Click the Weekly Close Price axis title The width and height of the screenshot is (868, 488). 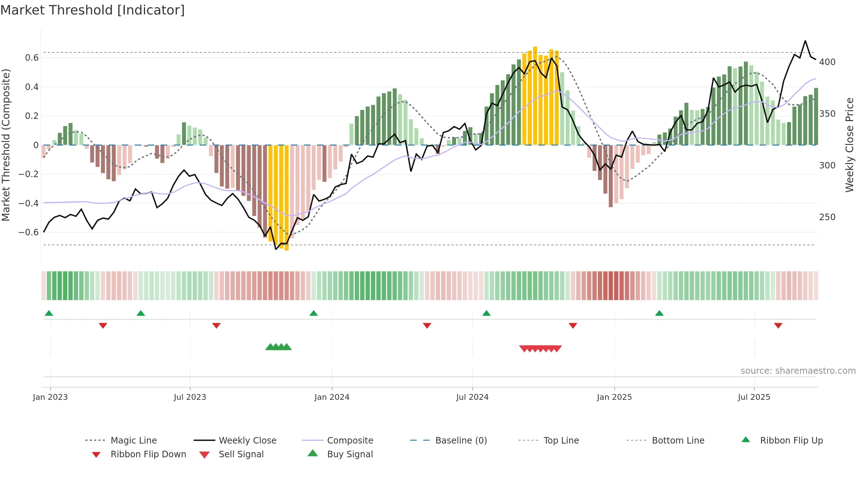click(850, 145)
